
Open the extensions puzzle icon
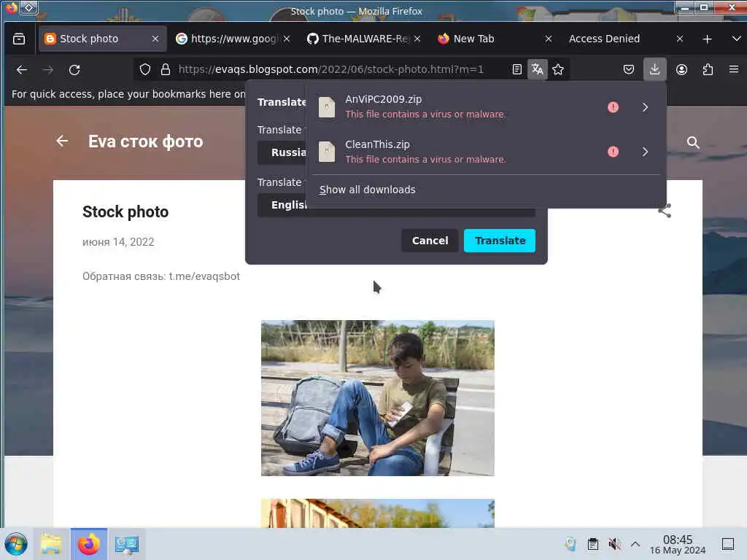(x=708, y=69)
